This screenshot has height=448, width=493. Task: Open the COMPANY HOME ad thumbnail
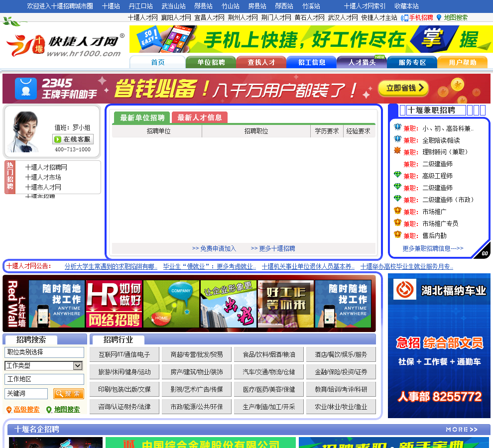click(171, 304)
